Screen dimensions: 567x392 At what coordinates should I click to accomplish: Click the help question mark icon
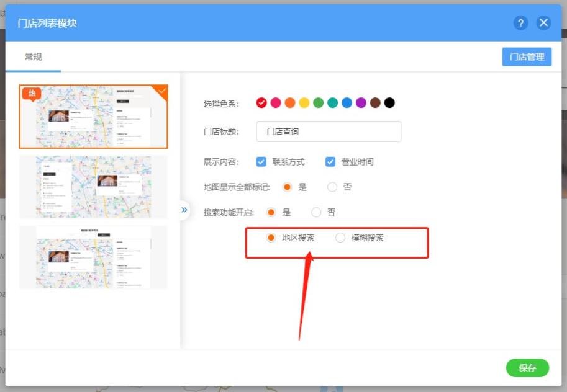click(x=520, y=23)
